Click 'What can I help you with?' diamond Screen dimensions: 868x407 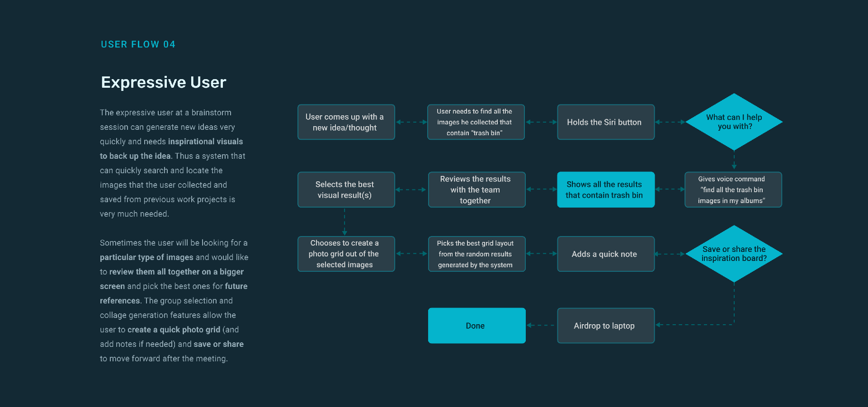tap(734, 122)
